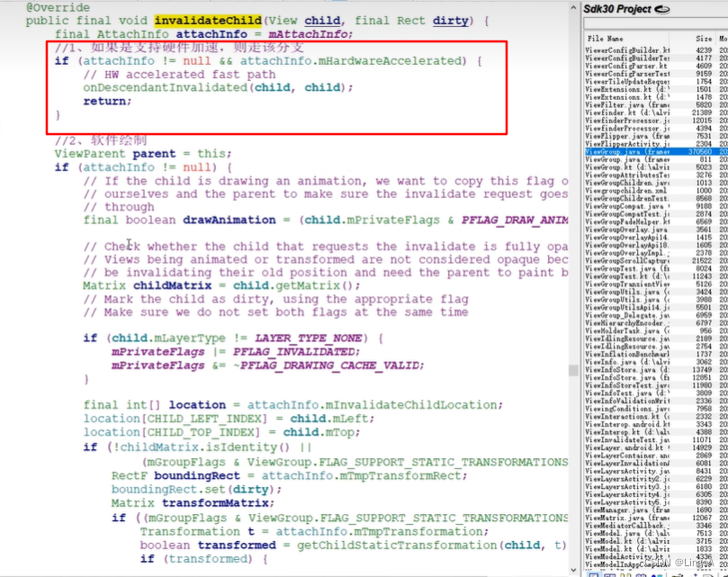Select ViewInfoStore.java with size 13749
This screenshot has height=577, width=728.
point(656,370)
